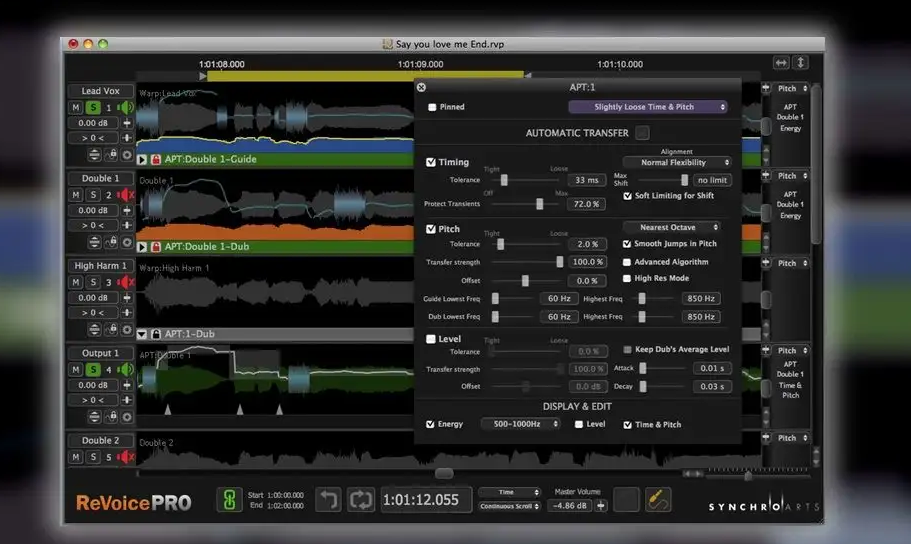The height and width of the screenshot is (544, 911).
Task: Click the red lock on APT:Double 1-Dub
Action: click(x=156, y=247)
